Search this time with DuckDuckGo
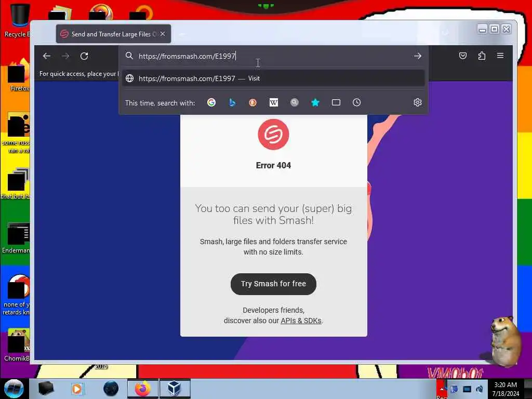Screen dimensions: 532x399 pyautogui.click(x=253, y=102)
